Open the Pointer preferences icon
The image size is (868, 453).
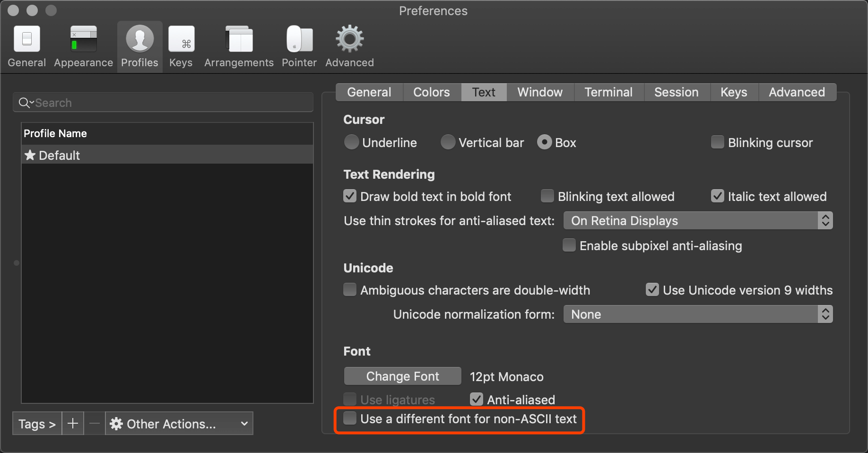tap(299, 39)
